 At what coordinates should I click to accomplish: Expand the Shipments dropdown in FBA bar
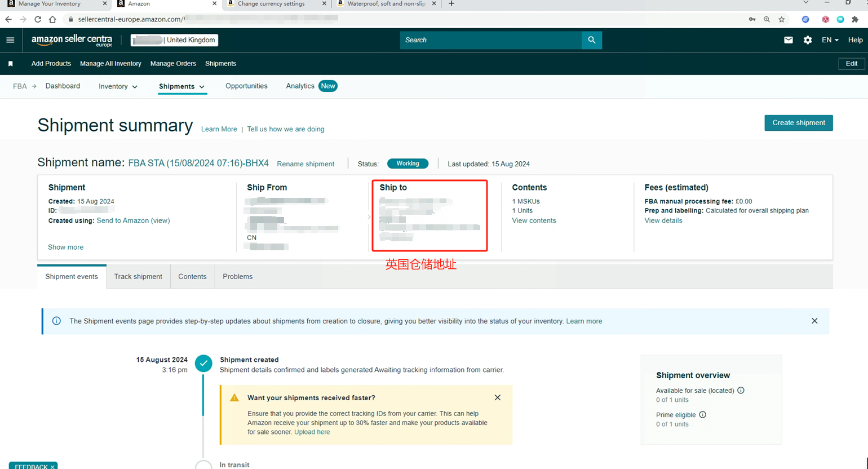pyautogui.click(x=181, y=86)
